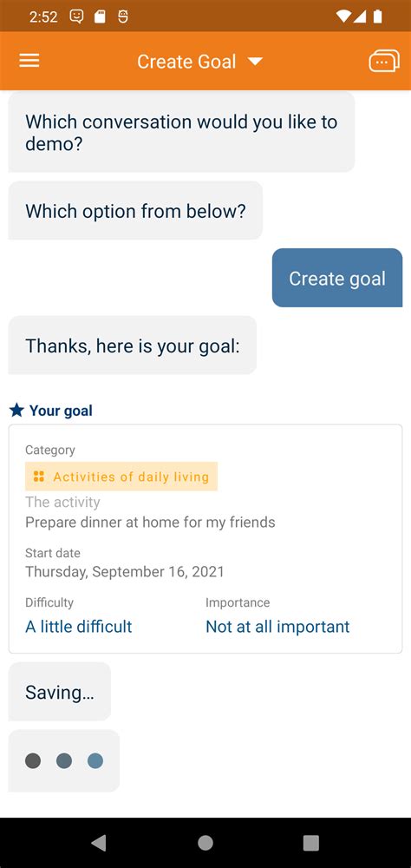Tap the Start date Thursday, September 16 text
411x868 pixels.
(x=125, y=571)
